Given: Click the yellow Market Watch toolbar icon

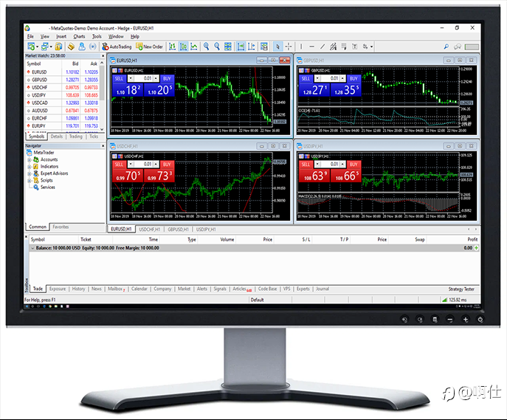Looking at the screenshot, I should point(58,47).
